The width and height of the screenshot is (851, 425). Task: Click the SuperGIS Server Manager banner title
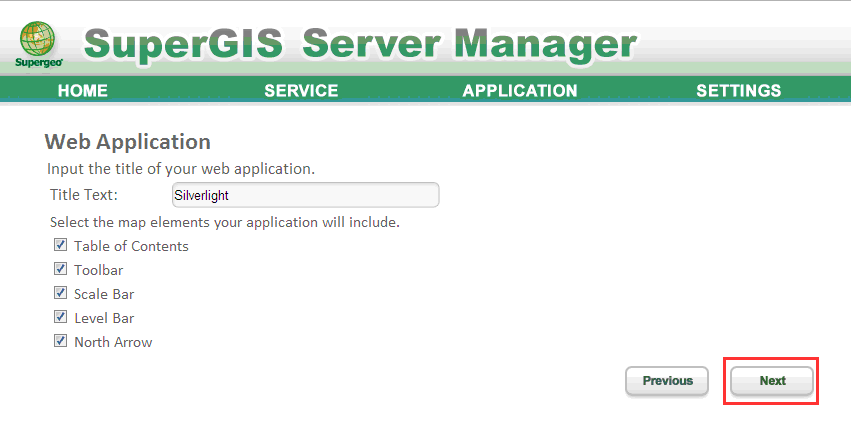(360, 44)
